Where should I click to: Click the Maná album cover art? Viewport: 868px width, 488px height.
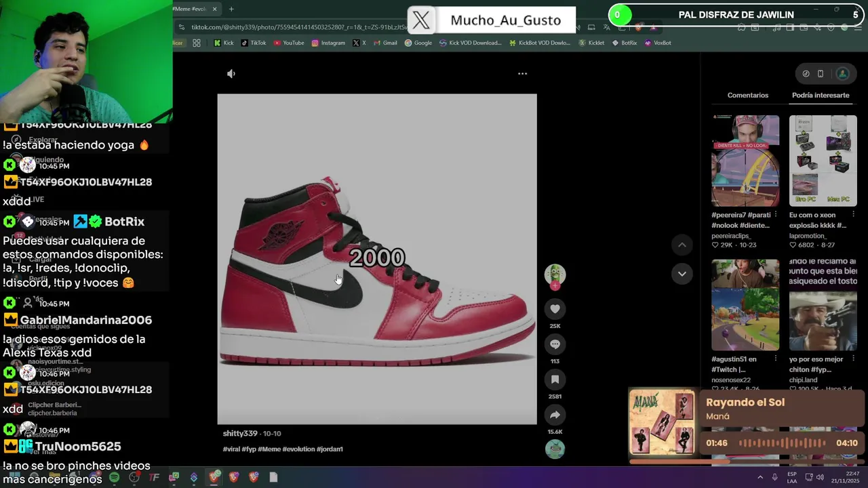coord(662,424)
